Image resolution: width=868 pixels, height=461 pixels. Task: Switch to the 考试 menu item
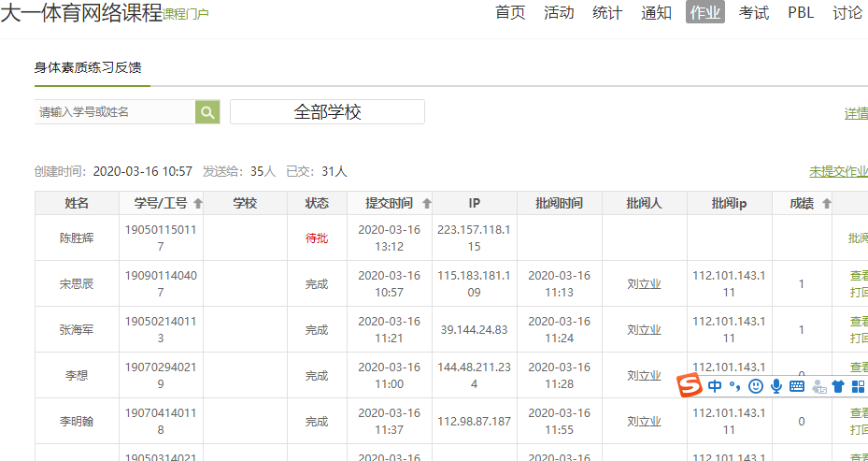point(753,12)
